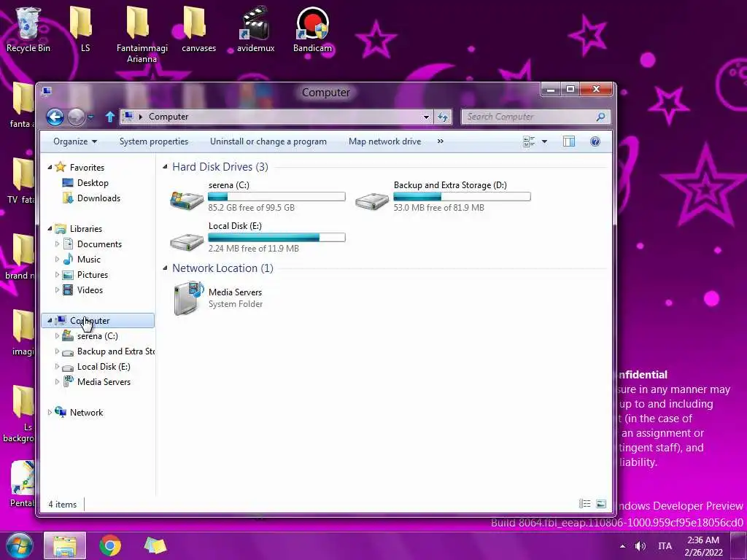Open Uninstall or change a program
747x560 pixels.
pos(268,141)
